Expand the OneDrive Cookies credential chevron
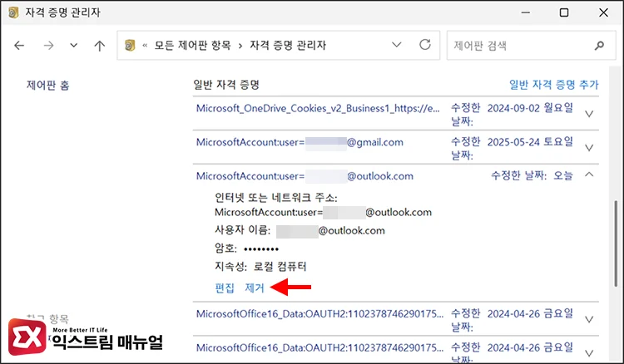 click(589, 114)
